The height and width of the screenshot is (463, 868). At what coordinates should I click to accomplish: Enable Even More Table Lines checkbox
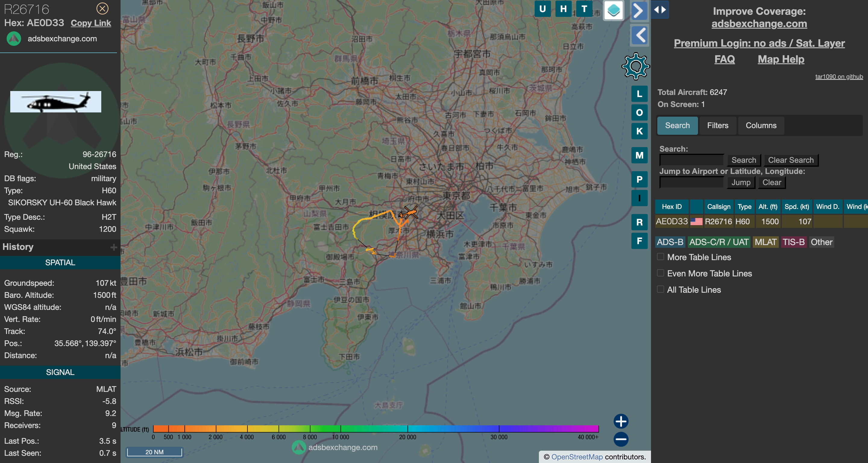660,273
